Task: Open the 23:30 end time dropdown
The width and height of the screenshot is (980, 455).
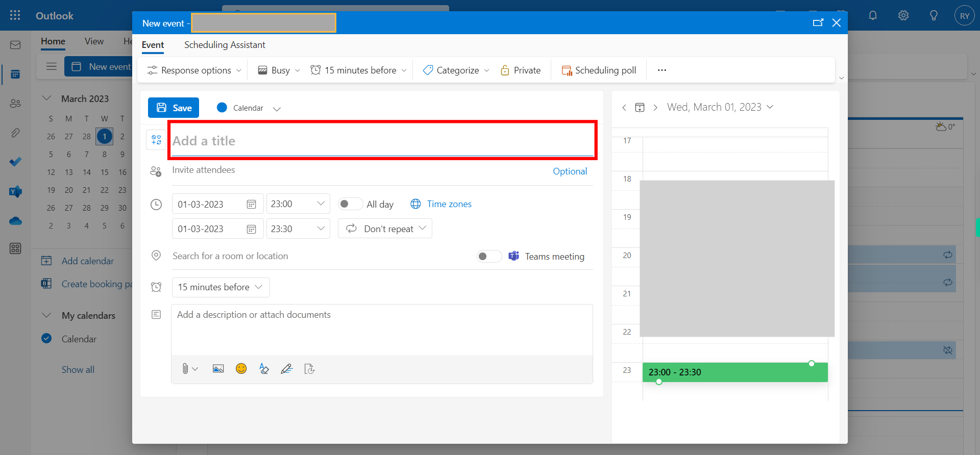Action: tap(298, 229)
